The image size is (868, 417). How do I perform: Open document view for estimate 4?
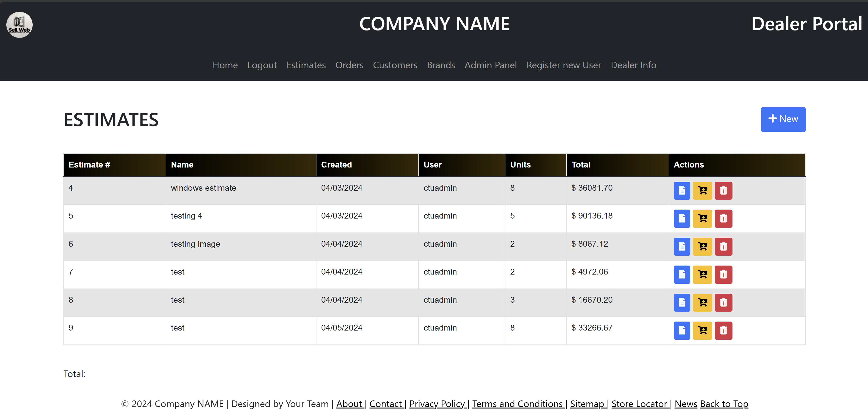coord(682,190)
